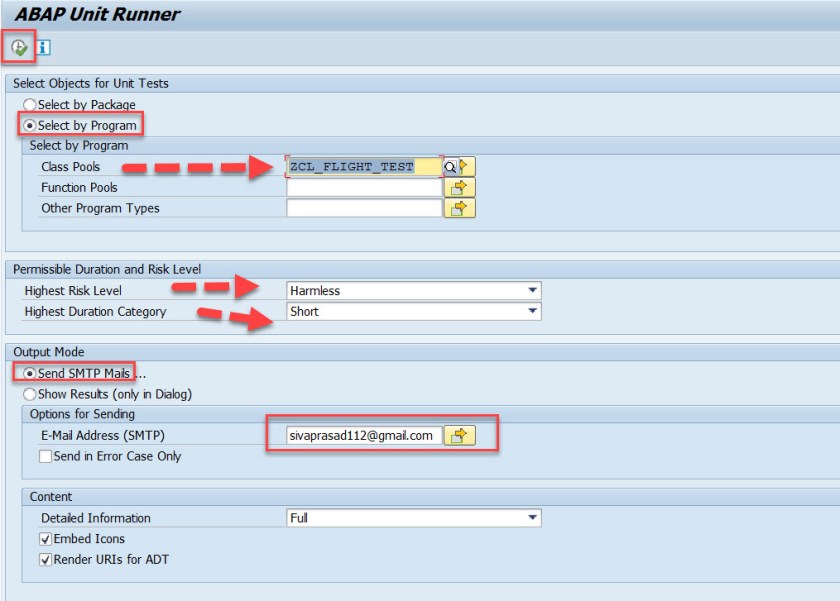840x601 pixels.
Task: Click Permissible Duration and Risk Level header
Action: [x=107, y=269]
